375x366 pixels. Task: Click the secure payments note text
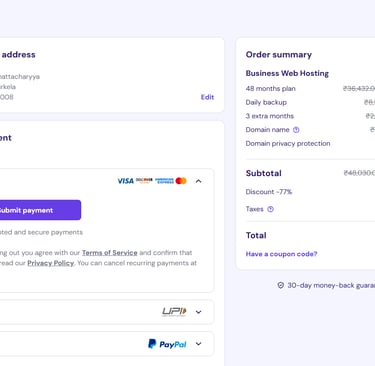41,232
